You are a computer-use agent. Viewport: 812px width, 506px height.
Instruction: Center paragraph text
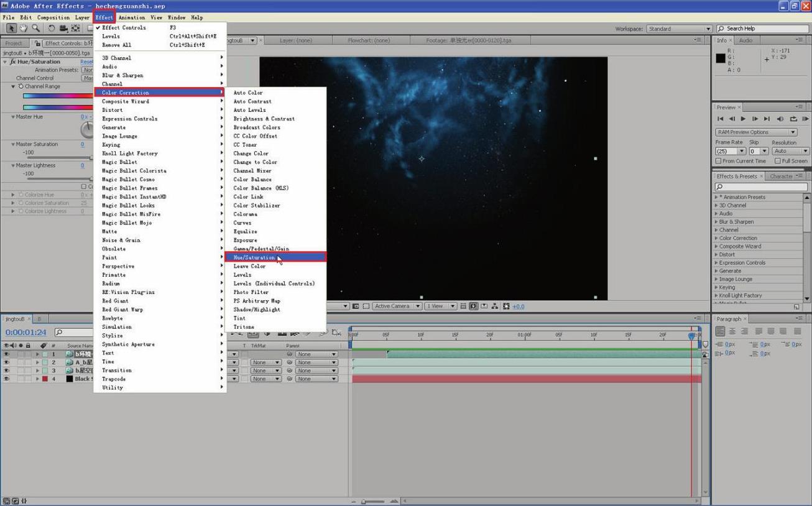pyautogui.click(x=732, y=331)
